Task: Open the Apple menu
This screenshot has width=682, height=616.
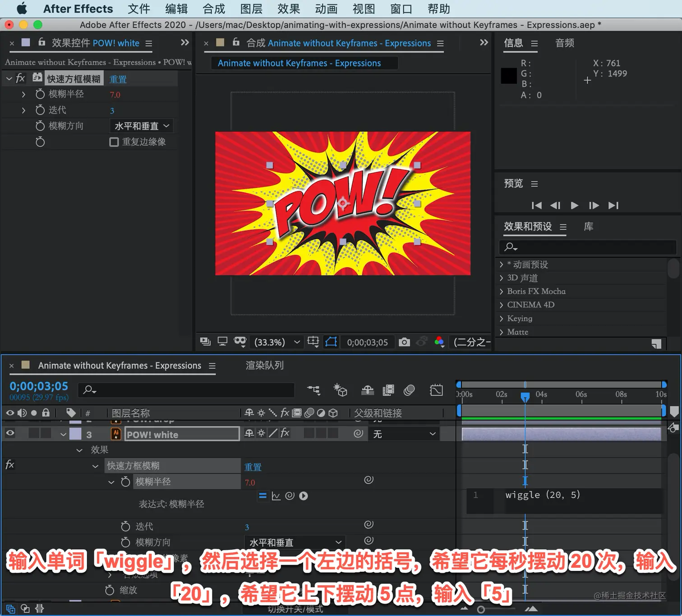Action: (x=21, y=9)
